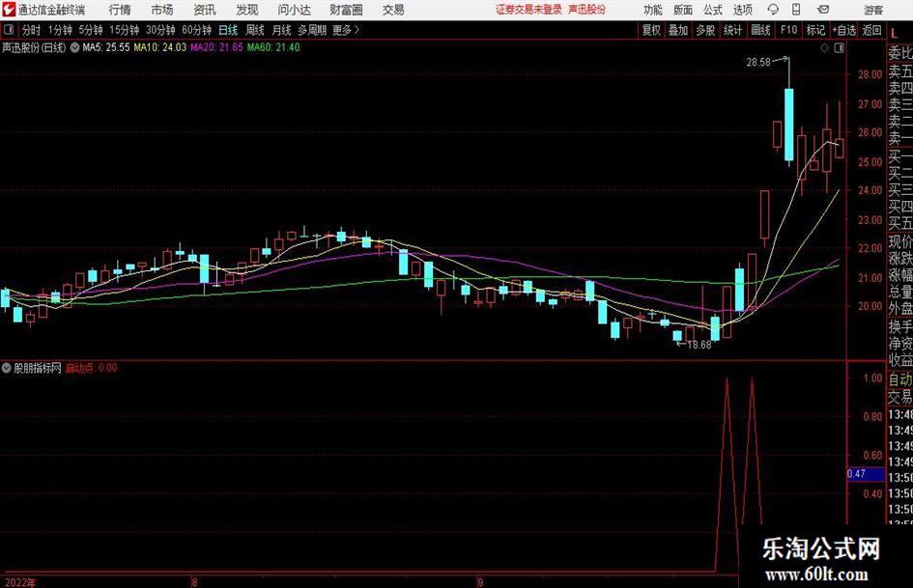Click the 游客 guest account label

(x=873, y=10)
